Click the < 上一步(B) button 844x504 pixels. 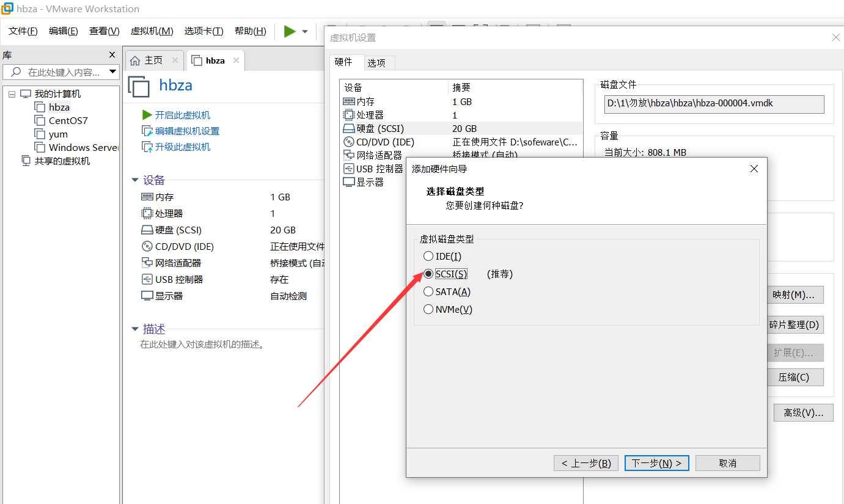pyautogui.click(x=586, y=463)
